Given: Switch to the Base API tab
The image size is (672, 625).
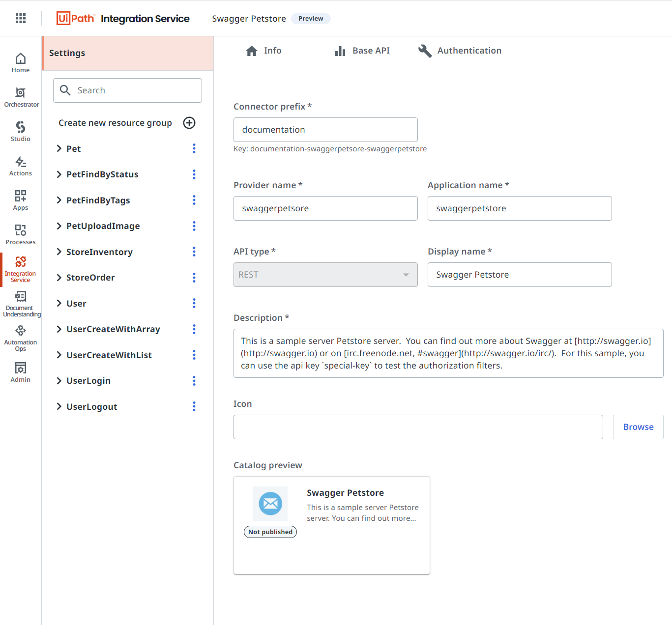Looking at the screenshot, I should pos(362,51).
